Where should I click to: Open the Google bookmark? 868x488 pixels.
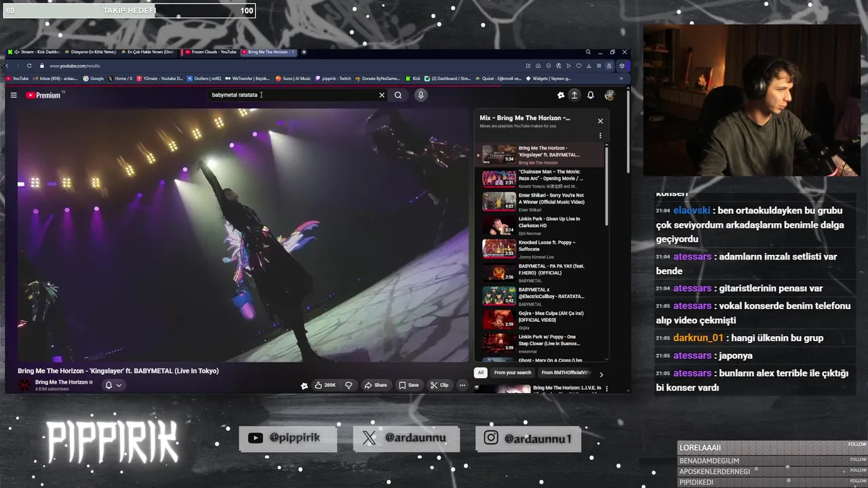[x=94, y=79]
